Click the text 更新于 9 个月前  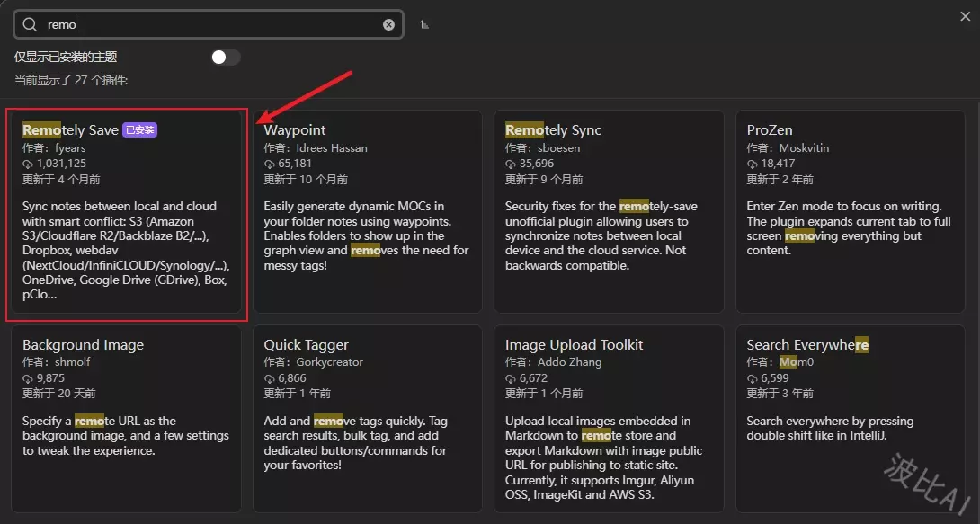pyautogui.click(x=544, y=180)
